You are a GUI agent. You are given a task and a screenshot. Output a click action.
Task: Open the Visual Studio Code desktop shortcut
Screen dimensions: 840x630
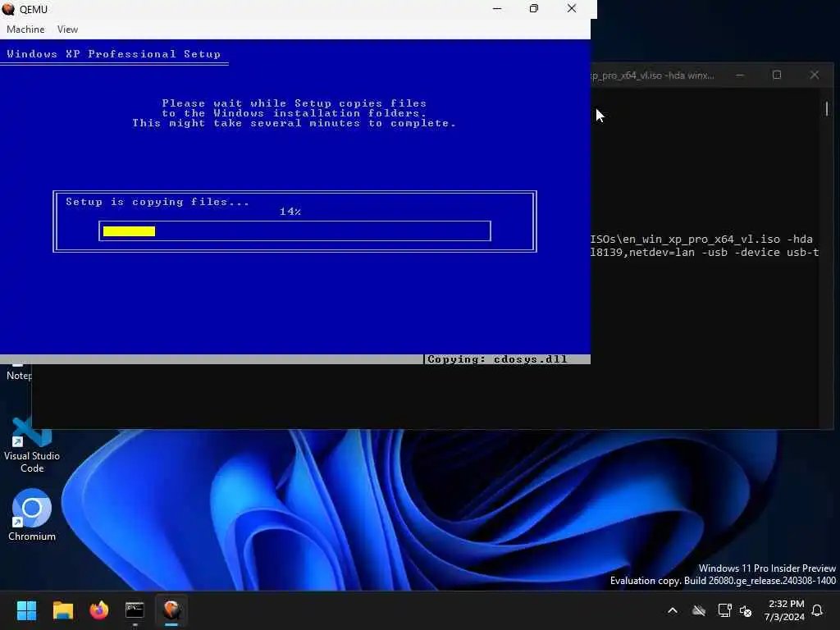32,445
